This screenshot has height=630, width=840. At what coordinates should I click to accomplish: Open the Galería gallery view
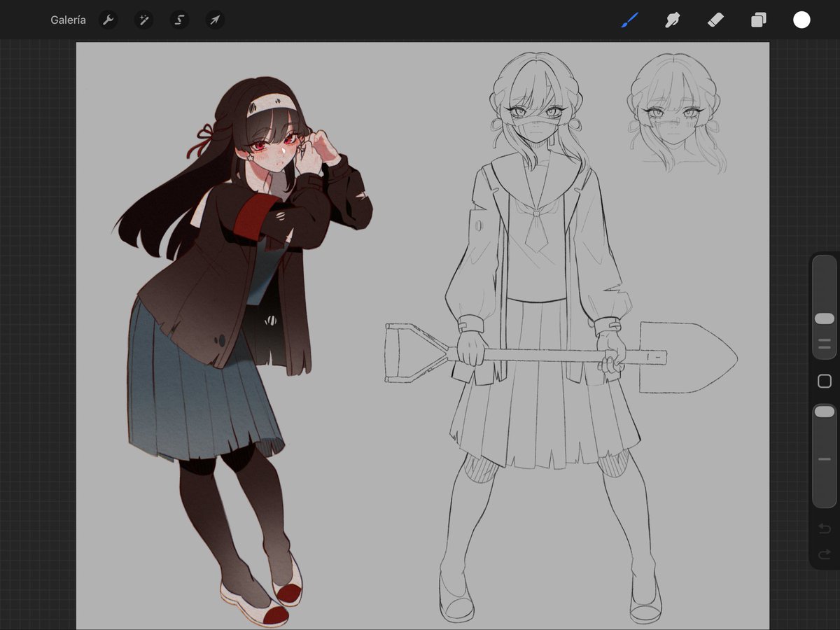68,20
